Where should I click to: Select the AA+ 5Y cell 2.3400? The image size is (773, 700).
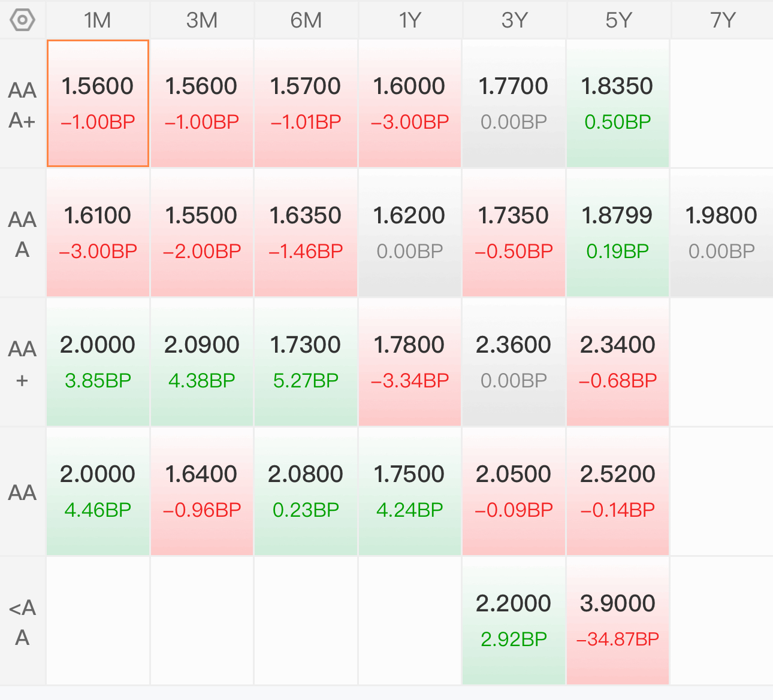(618, 362)
